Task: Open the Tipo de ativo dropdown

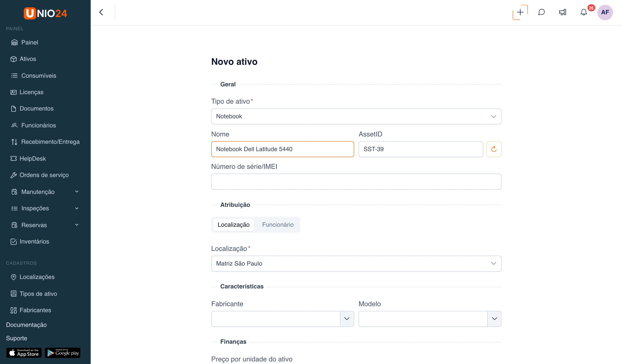Action: (x=356, y=117)
